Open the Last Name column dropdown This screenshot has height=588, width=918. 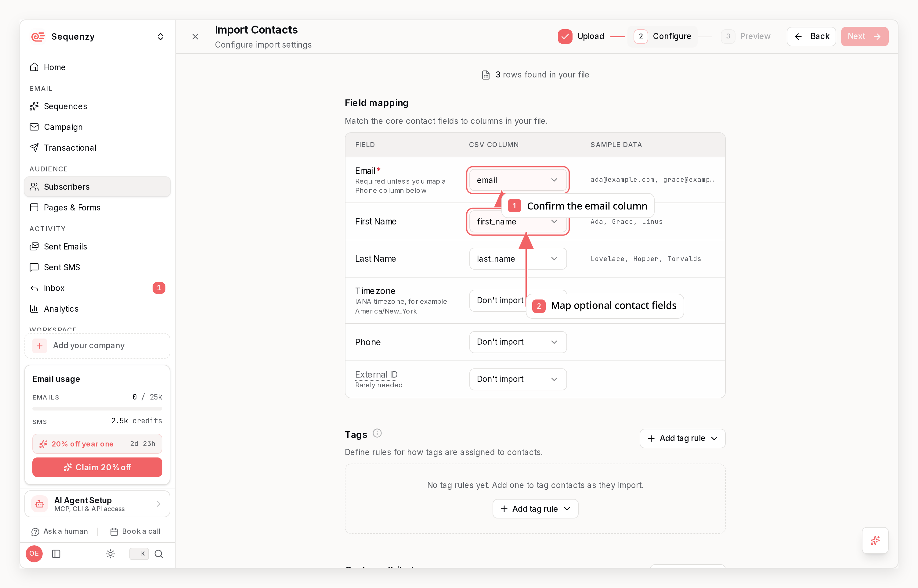(518, 259)
